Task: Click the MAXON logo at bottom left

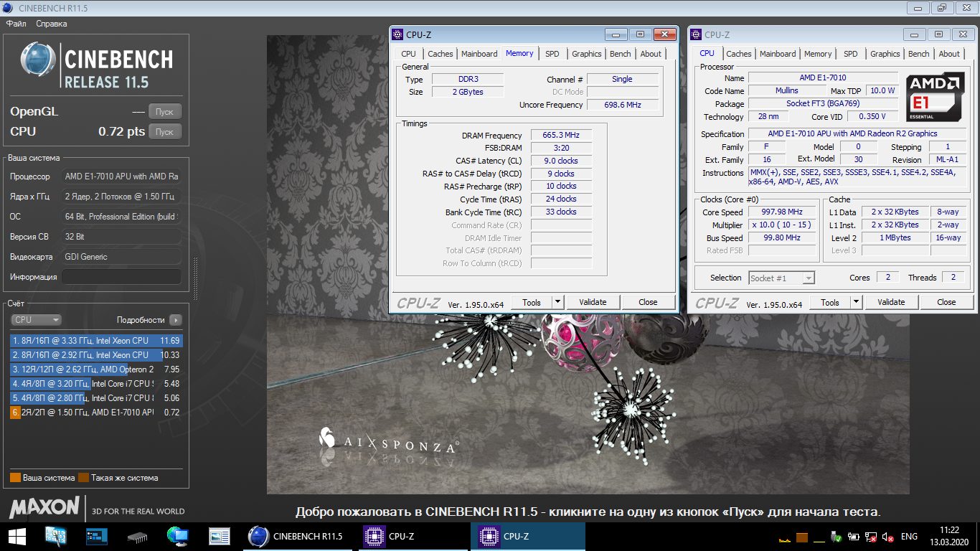Action: [44, 507]
